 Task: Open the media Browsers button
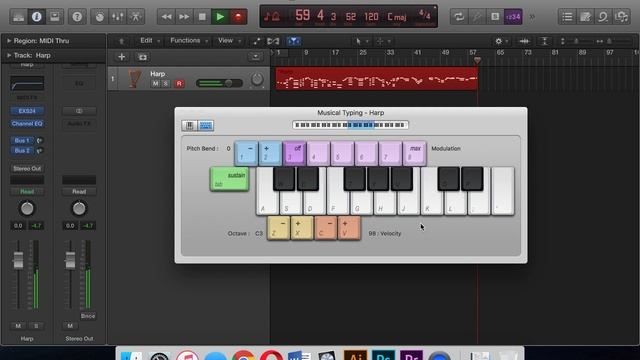click(621, 17)
